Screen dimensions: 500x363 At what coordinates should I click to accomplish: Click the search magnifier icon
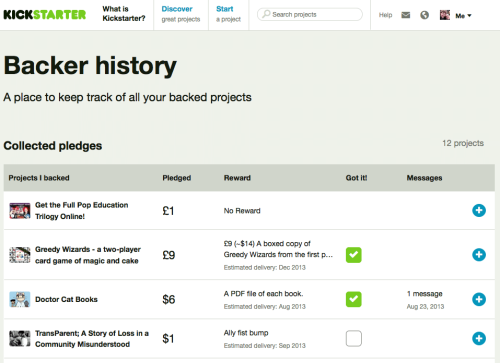click(x=266, y=14)
